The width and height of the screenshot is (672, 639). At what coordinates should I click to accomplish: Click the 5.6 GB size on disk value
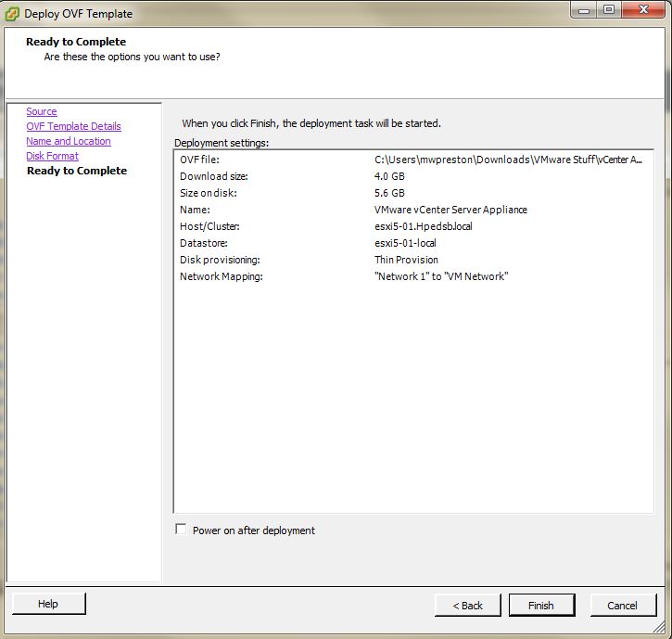[x=389, y=193]
